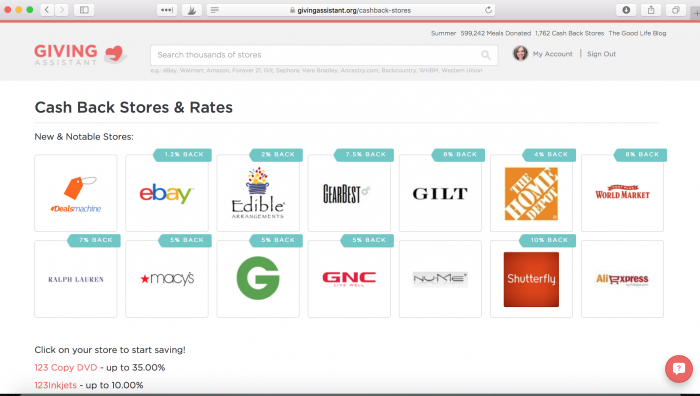Open My Account link

[x=552, y=54]
